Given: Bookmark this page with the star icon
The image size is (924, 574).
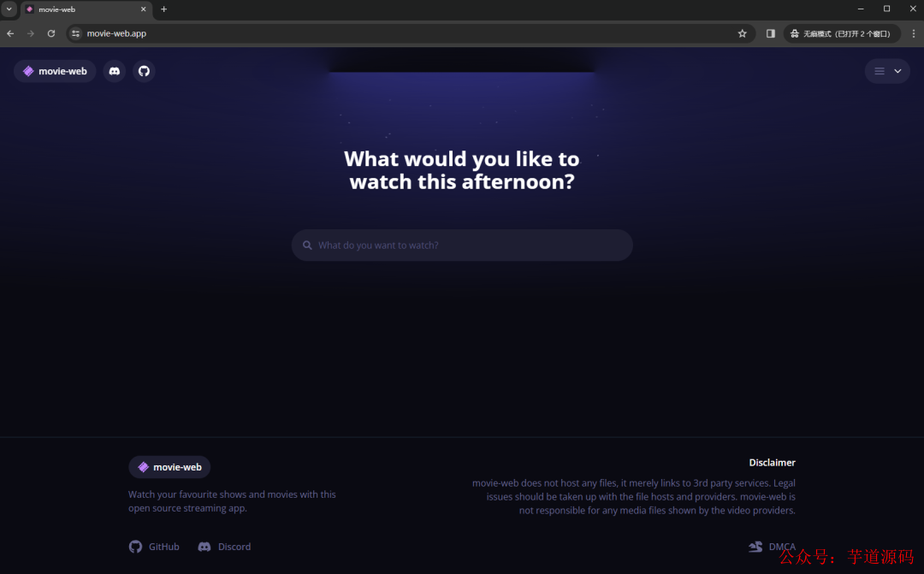Looking at the screenshot, I should click(743, 33).
